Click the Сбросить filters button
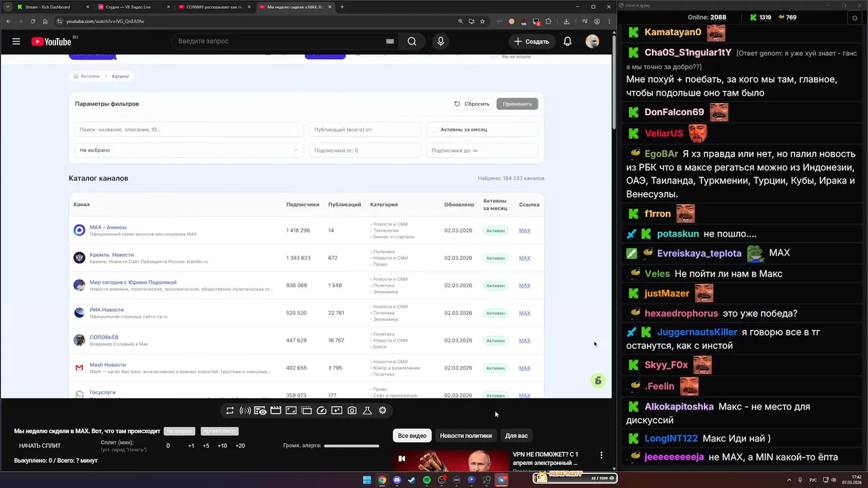 point(472,104)
